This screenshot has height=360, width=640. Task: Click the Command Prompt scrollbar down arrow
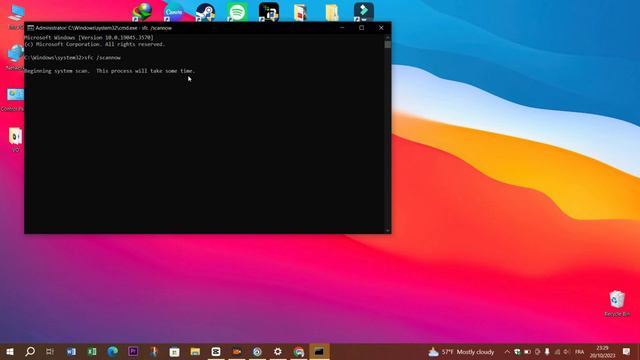[387, 231]
